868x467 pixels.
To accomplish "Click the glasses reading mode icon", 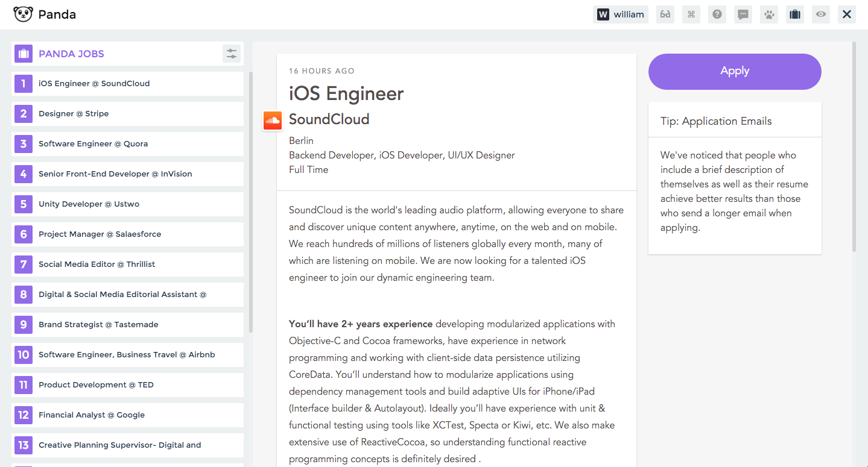I will pyautogui.click(x=665, y=14).
